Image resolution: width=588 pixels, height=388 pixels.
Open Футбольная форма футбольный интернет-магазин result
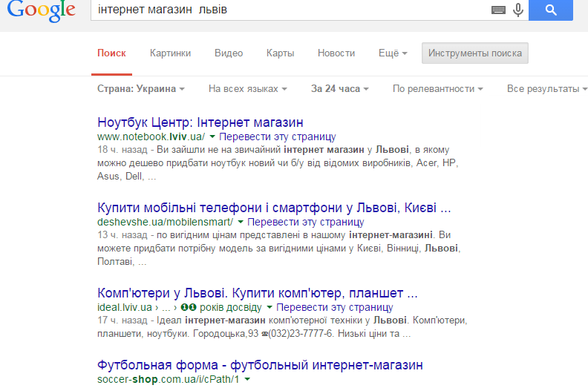tap(260, 365)
